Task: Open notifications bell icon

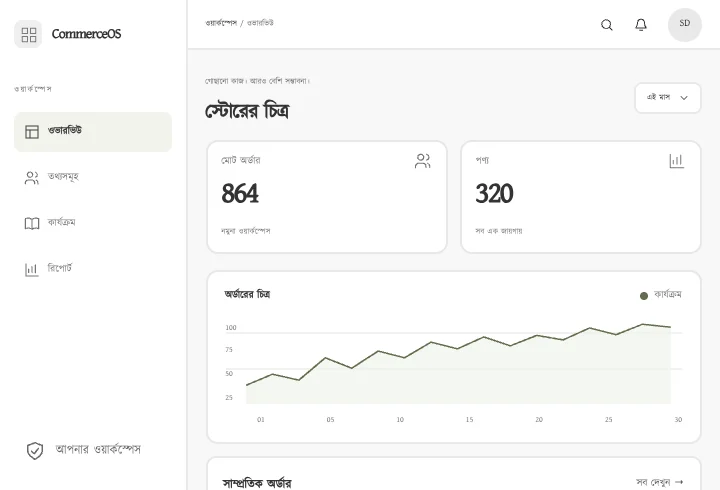Action: click(x=641, y=24)
